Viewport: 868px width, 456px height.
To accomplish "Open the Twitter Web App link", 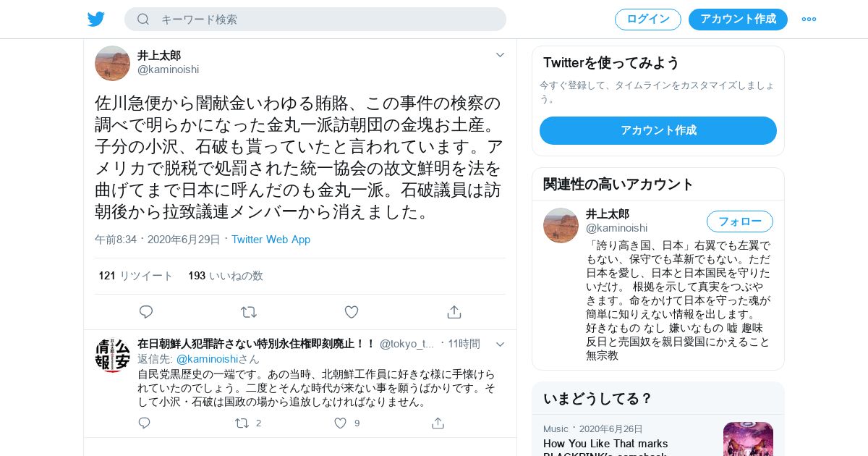I will 271,240.
